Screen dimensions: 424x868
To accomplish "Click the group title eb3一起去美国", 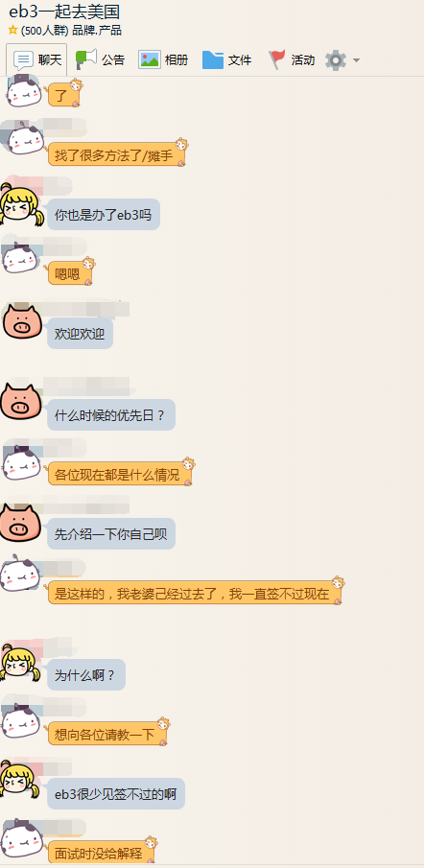I will coord(64,12).
